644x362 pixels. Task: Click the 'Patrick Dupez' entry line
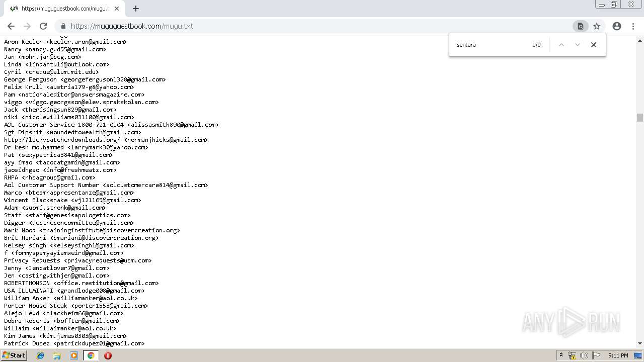click(x=74, y=343)
